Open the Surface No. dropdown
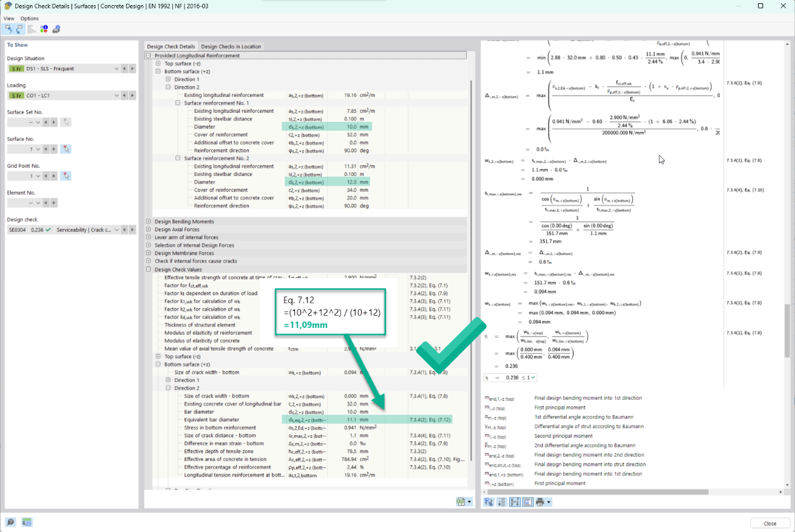Image resolution: width=795 pixels, height=532 pixels. [38, 149]
